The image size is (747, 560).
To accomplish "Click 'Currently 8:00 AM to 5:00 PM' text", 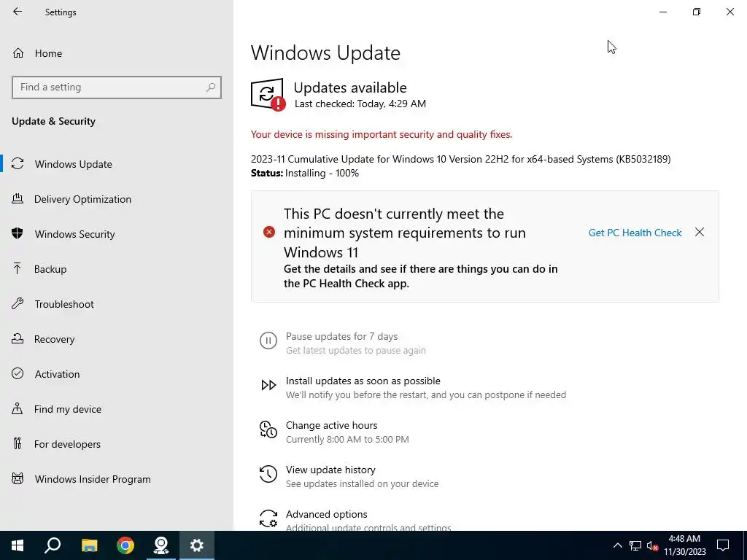I will [347, 439].
